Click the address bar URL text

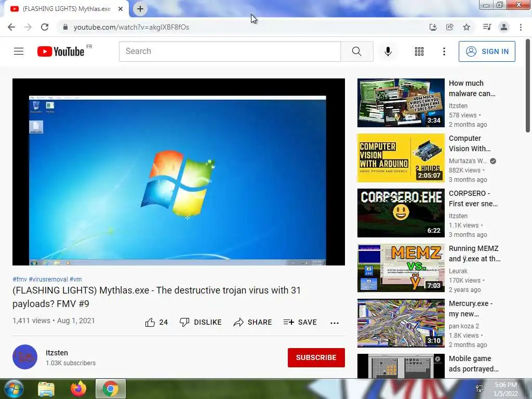click(131, 27)
